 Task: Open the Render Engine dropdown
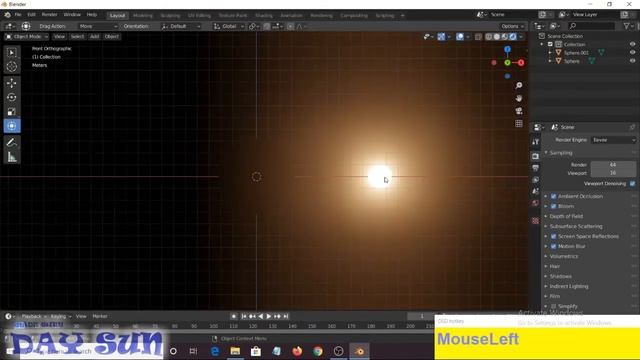coord(613,140)
